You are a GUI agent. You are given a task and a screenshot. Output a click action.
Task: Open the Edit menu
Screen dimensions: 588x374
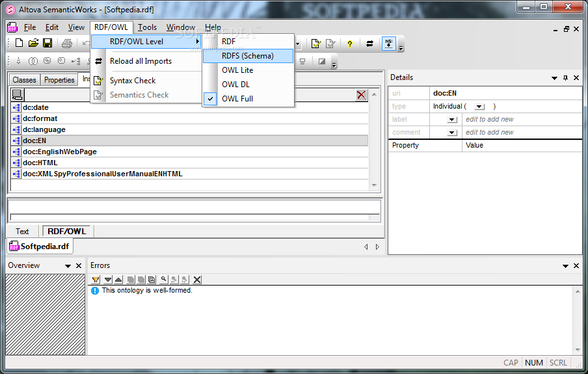(52, 27)
